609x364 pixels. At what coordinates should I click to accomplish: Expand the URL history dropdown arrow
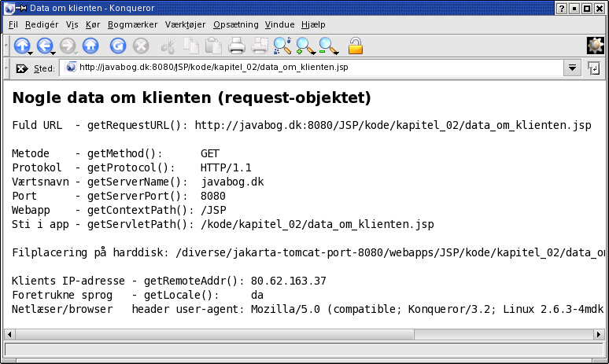coord(573,68)
